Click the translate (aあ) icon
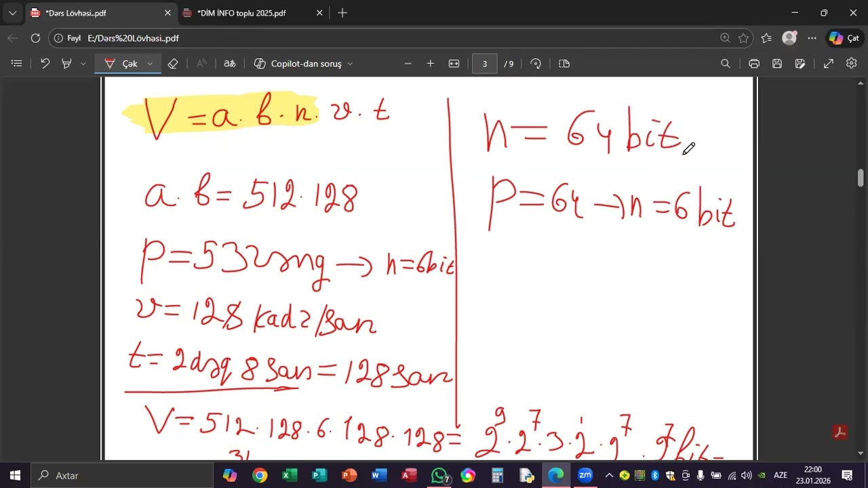Viewport: 868px width, 488px height. (x=230, y=64)
